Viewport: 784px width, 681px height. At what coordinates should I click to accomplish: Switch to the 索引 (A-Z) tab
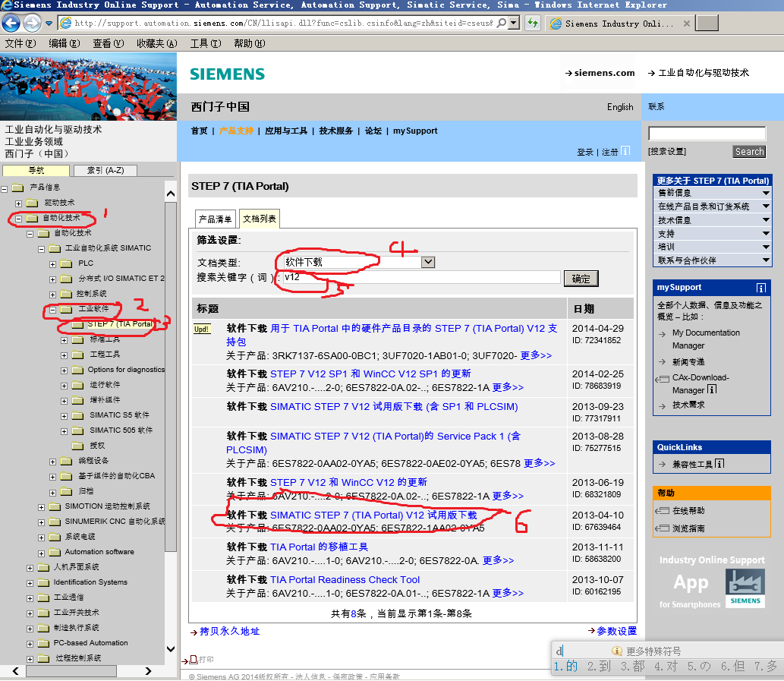pyautogui.click(x=105, y=171)
